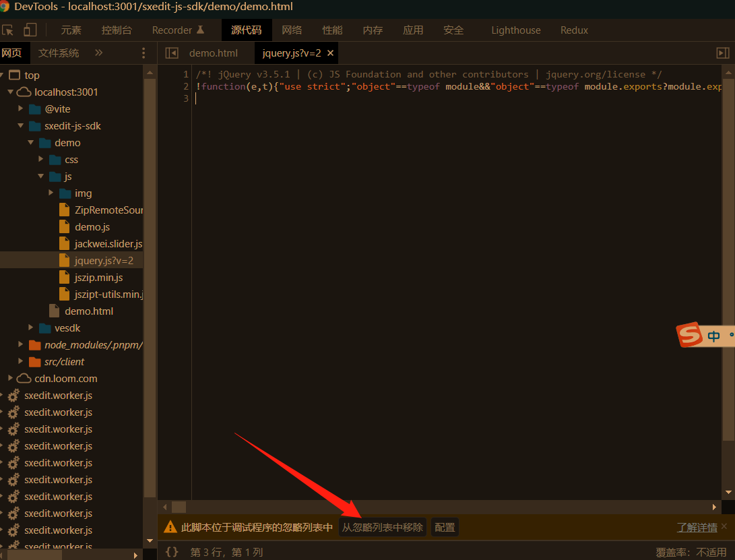
Task: Dismiss the ignore list warning bar
Action: pos(724,526)
